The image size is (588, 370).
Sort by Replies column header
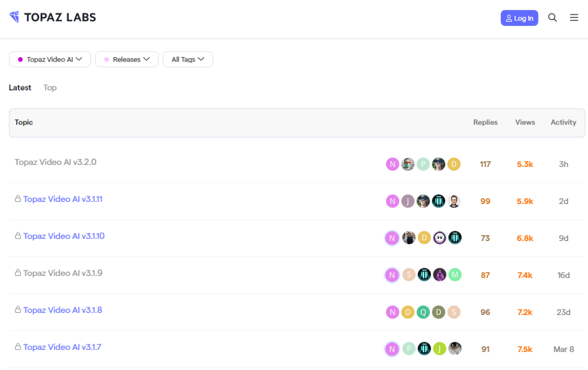click(485, 122)
